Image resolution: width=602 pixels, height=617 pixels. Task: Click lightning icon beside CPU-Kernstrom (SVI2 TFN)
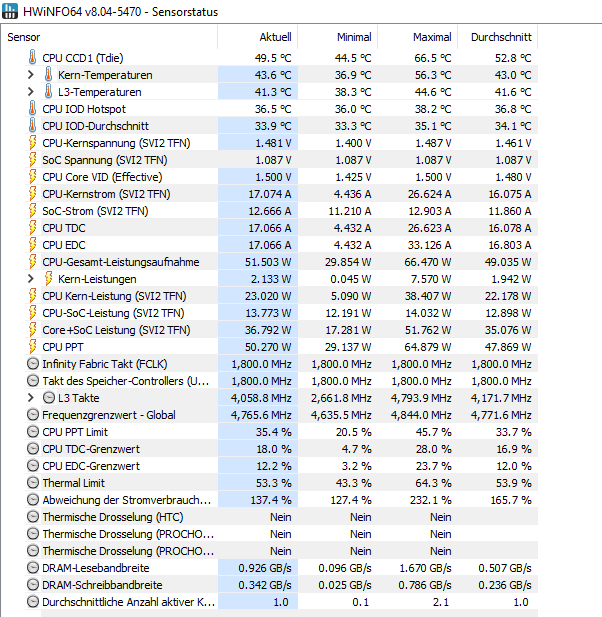coord(33,194)
